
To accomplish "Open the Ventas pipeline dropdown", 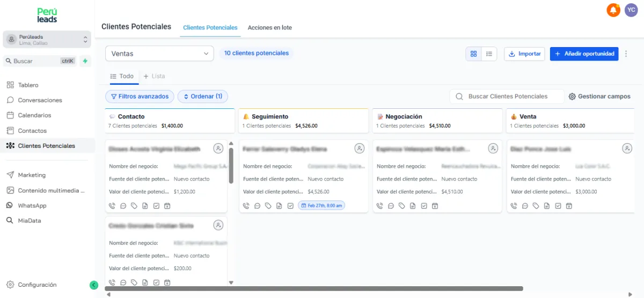I will (159, 54).
